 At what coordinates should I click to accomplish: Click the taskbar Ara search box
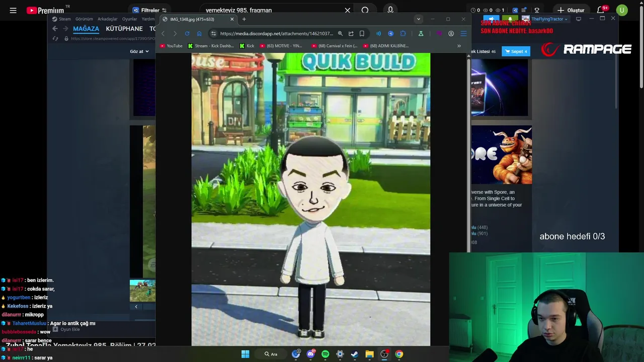tap(272, 354)
